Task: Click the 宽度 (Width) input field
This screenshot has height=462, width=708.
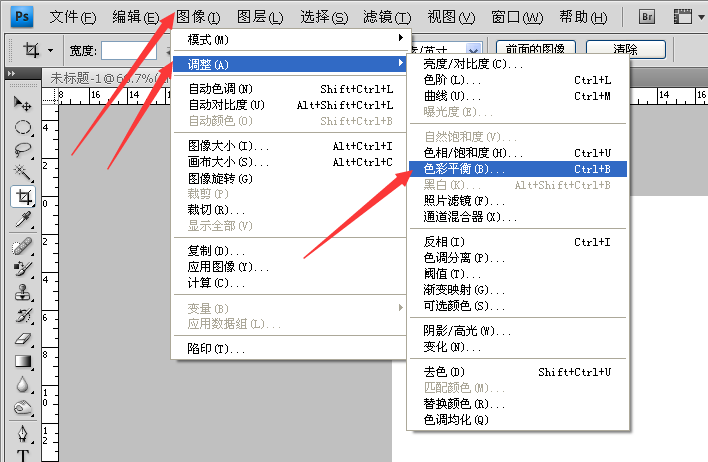Action: [129, 50]
